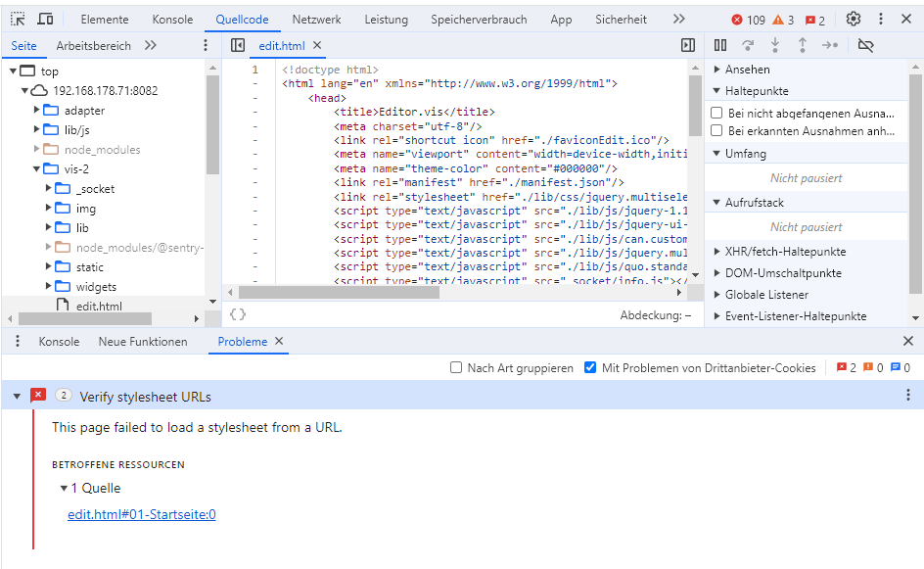
Task: Step out of current function
Action: pos(802,45)
